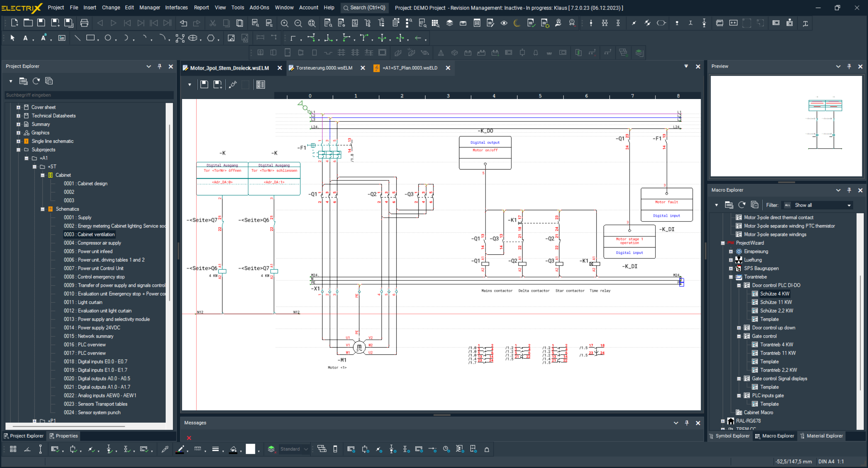Select macro Schütze 4 KW
Image resolution: width=868 pixels, height=468 pixels.
coord(774,294)
